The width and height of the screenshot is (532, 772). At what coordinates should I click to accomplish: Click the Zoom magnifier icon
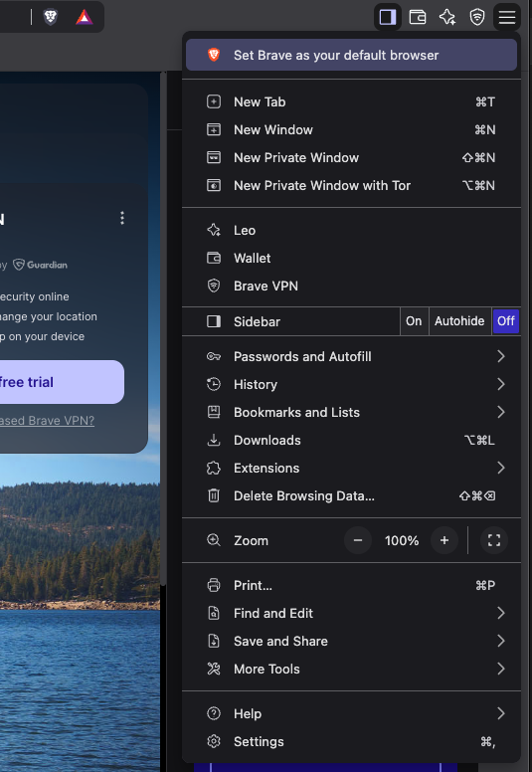pyautogui.click(x=214, y=540)
